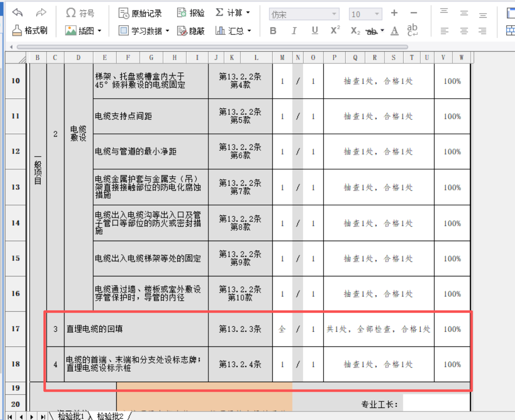Viewport: 515px width, 420px height.
Task: Open the strikethrough options arrow
Action: coord(382,31)
